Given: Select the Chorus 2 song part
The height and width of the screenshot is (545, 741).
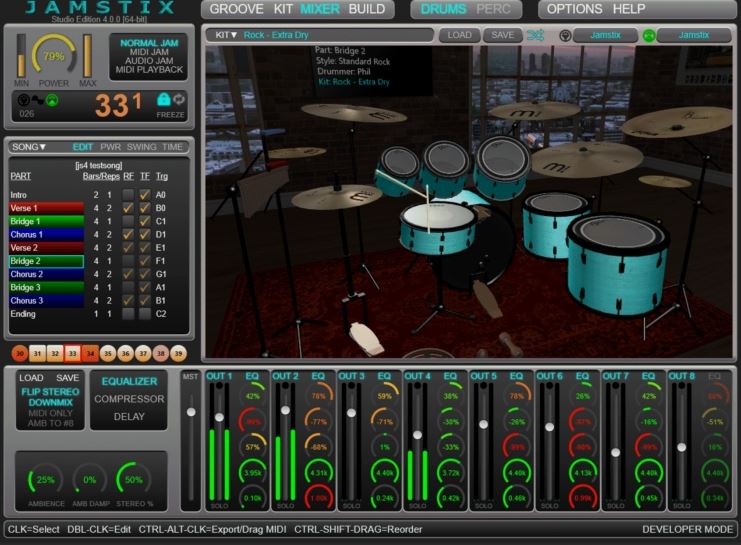Looking at the screenshot, I should 46,274.
